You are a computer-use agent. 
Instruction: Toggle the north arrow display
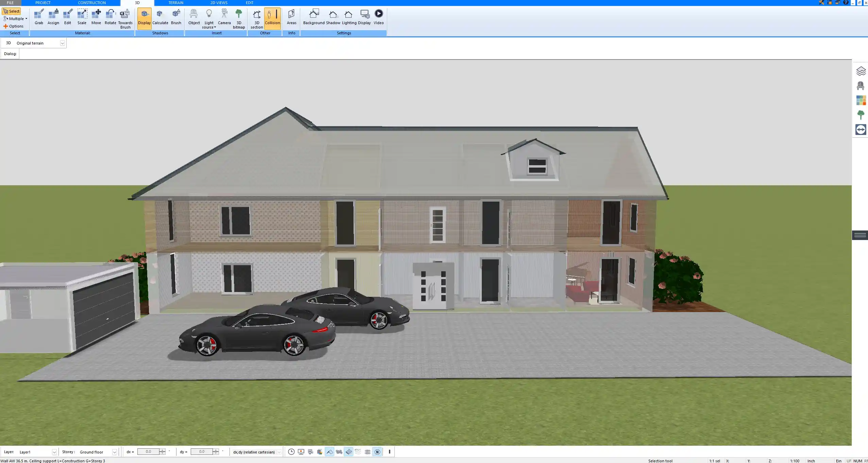click(x=377, y=451)
